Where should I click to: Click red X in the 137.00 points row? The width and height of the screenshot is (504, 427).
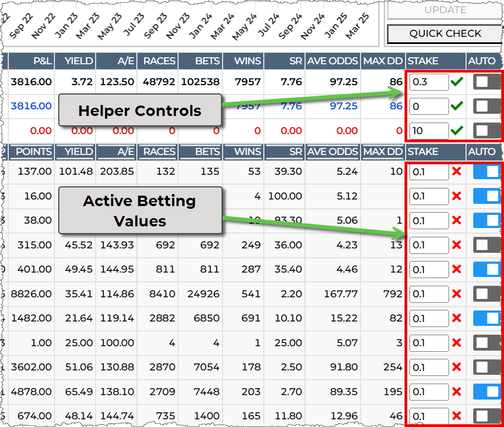(457, 171)
